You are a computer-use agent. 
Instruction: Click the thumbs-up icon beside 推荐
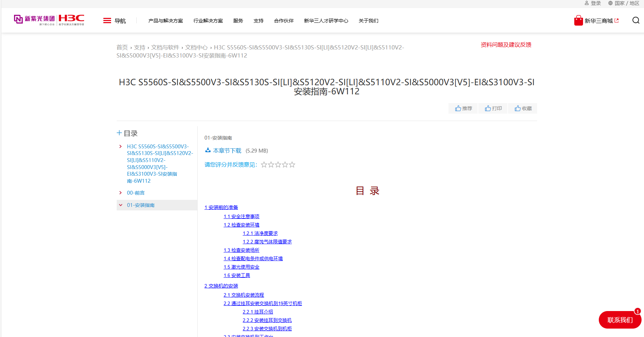[x=458, y=108]
